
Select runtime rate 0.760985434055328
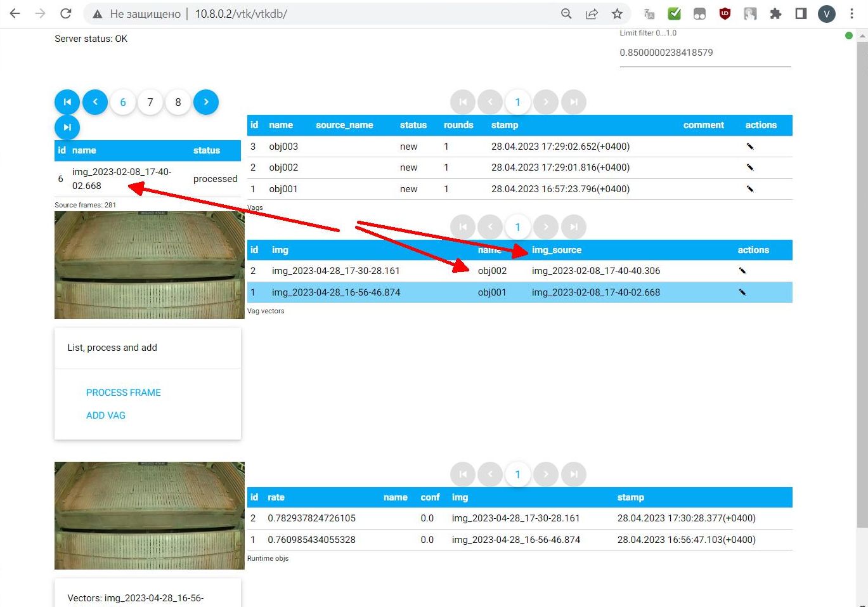311,540
